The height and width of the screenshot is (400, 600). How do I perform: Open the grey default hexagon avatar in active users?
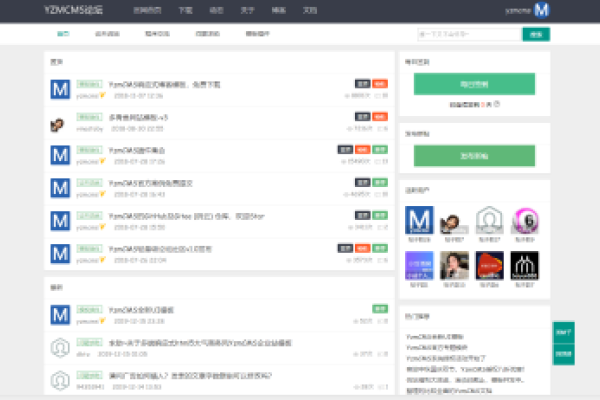(489, 220)
